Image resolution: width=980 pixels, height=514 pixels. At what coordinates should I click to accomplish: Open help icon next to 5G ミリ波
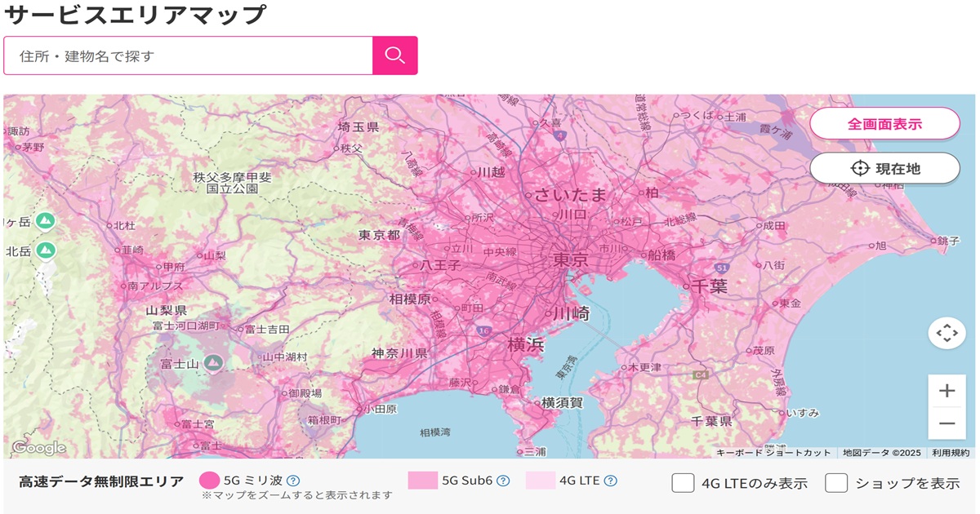click(293, 481)
